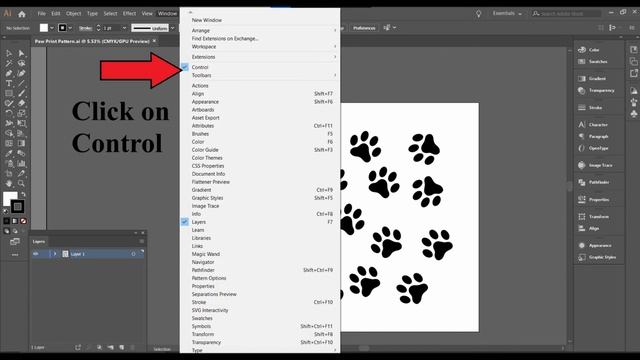640x360 pixels.
Task: Select the Eraser tool
Action: pos(21,103)
